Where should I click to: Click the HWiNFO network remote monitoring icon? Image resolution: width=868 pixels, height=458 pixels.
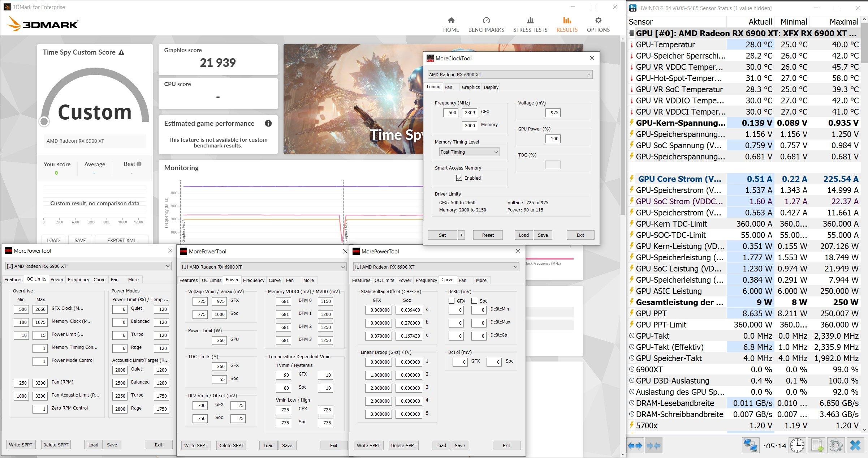750,445
